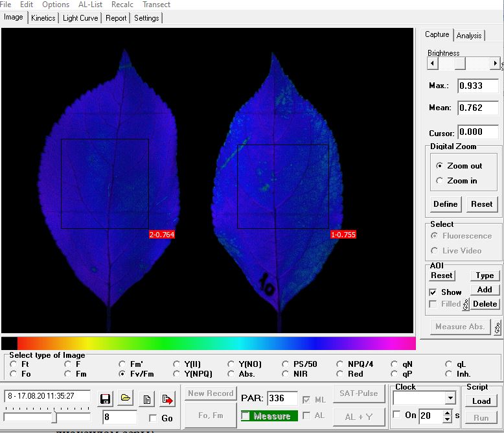Open the Analysis tab

coord(468,36)
